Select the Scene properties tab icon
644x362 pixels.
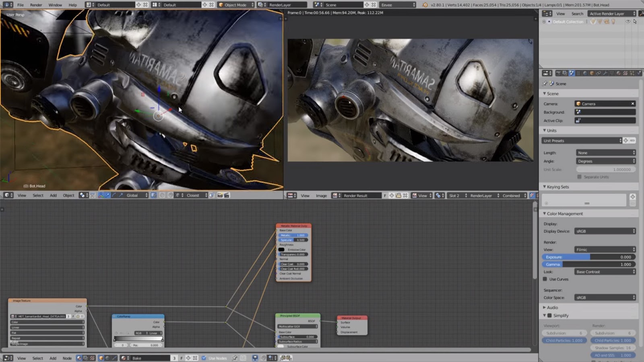[x=572, y=73]
